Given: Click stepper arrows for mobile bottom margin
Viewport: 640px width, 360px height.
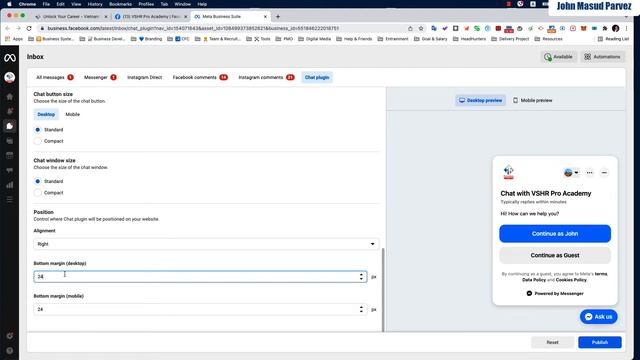Looking at the screenshot, I should [361, 309].
